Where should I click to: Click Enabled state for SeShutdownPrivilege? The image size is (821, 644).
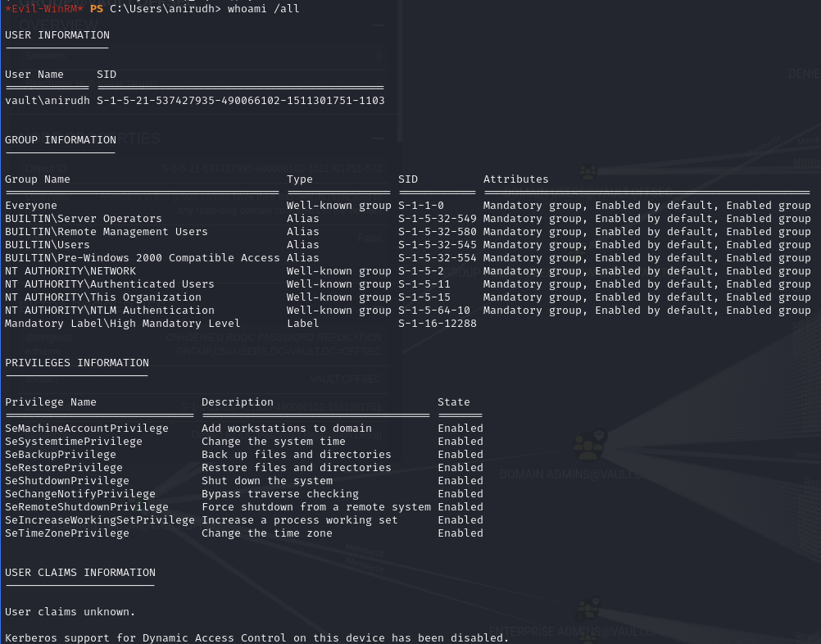460,481
